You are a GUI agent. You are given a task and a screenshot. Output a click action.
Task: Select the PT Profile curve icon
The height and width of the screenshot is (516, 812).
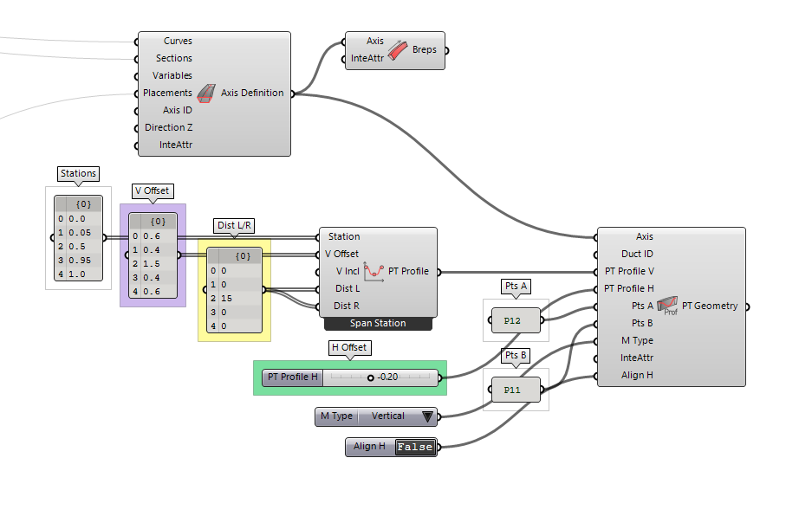click(374, 272)
